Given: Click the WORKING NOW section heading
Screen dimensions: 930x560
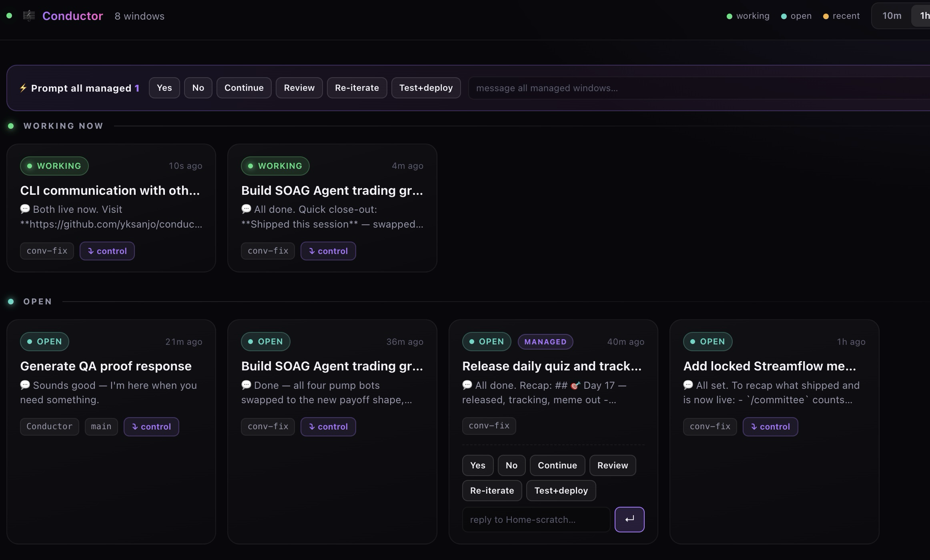Looking at the screenshot, I should click(x=63, y=126).
